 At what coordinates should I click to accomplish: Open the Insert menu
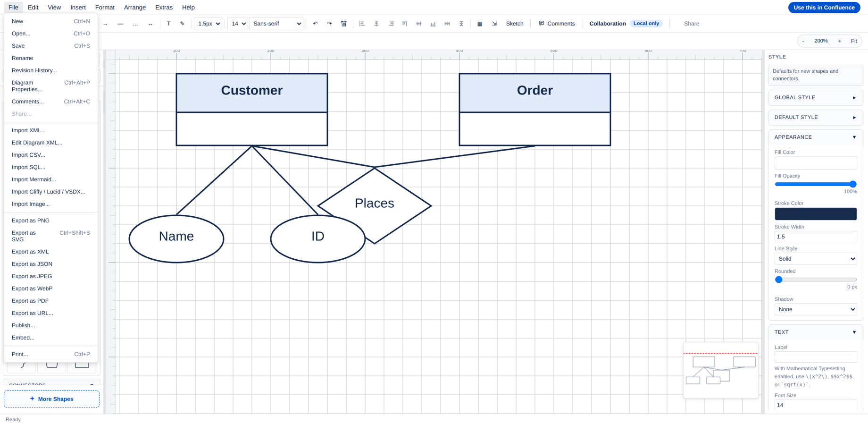coord(78,8)
